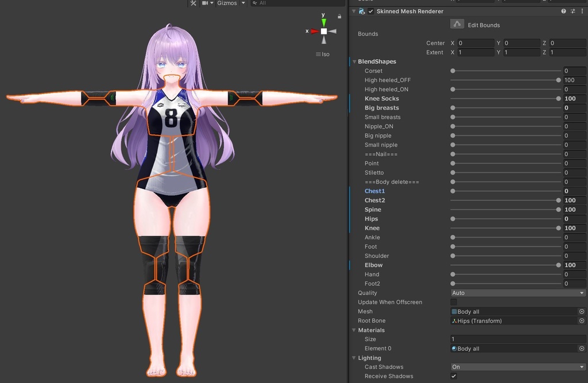Adjust the Chest1 blendshape slider
Image resolution: width=588 pixels, height=383 pixels.
point(505,191)
